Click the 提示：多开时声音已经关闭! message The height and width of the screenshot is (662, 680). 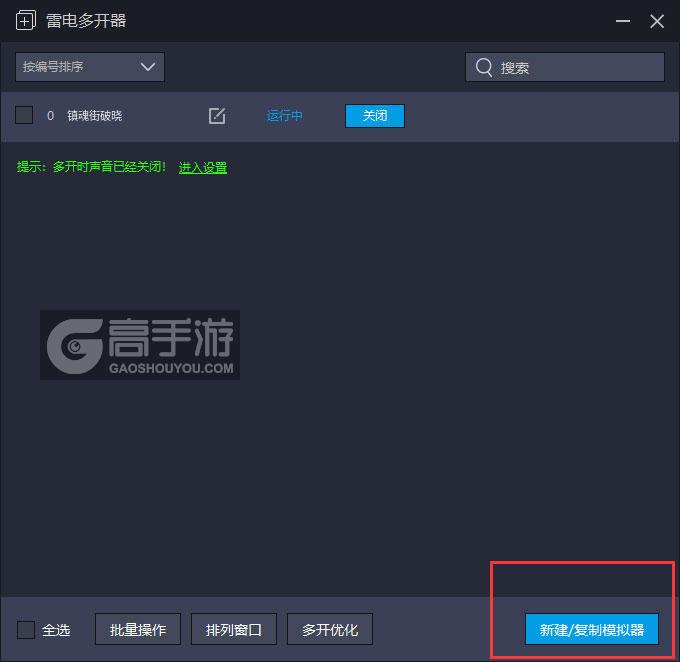(x=91, y=167)
